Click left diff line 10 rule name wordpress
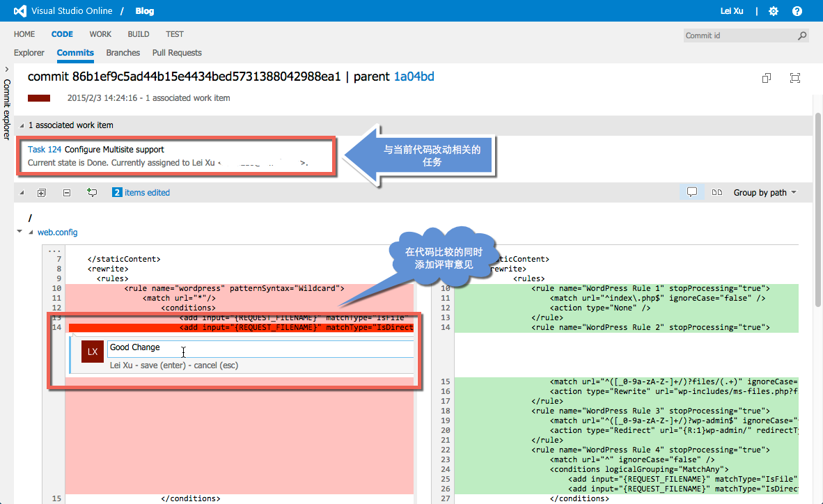823x504 pixels. (x=234, y=288)
